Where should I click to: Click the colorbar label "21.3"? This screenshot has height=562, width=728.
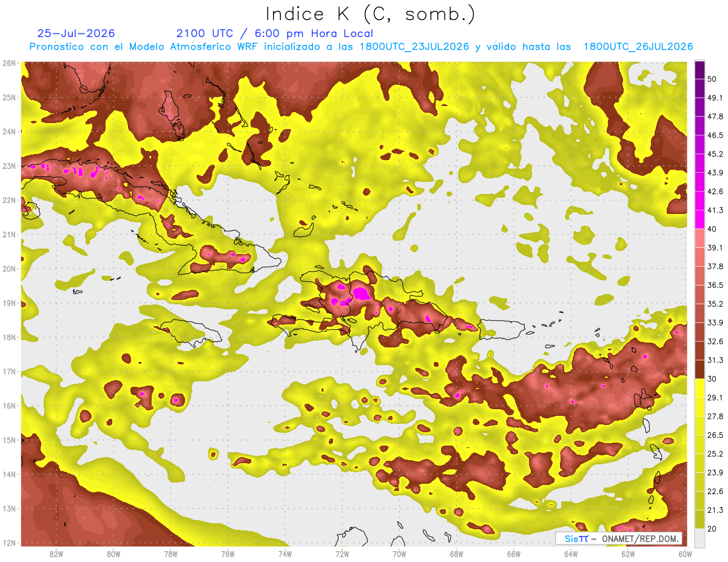(715, 510)
